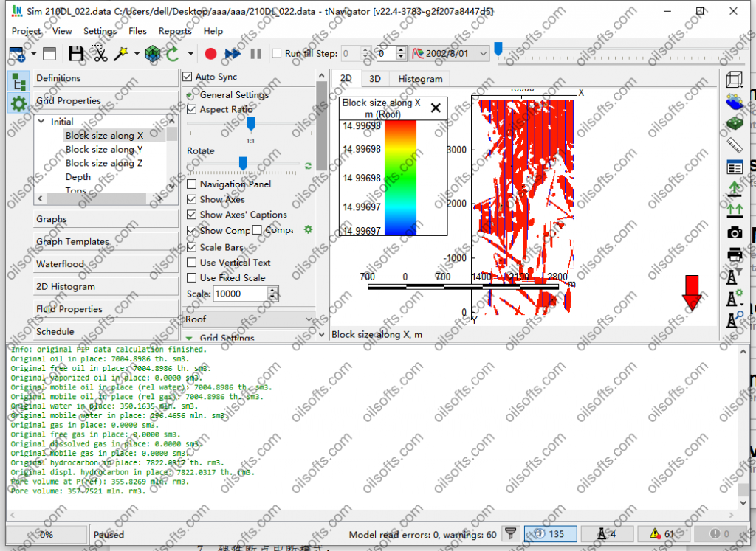
Task: Click the well search derrick icon
Action: (x=735, y=320)
